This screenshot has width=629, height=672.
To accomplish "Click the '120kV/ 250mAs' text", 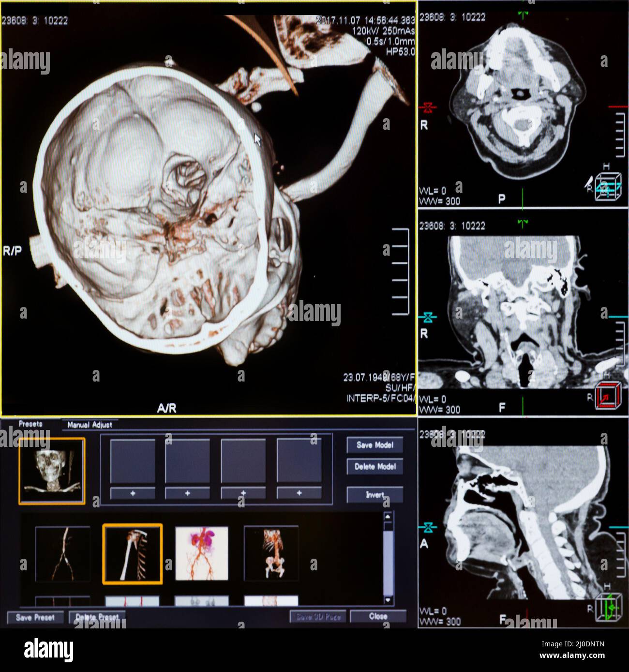I will coord(383,31).
